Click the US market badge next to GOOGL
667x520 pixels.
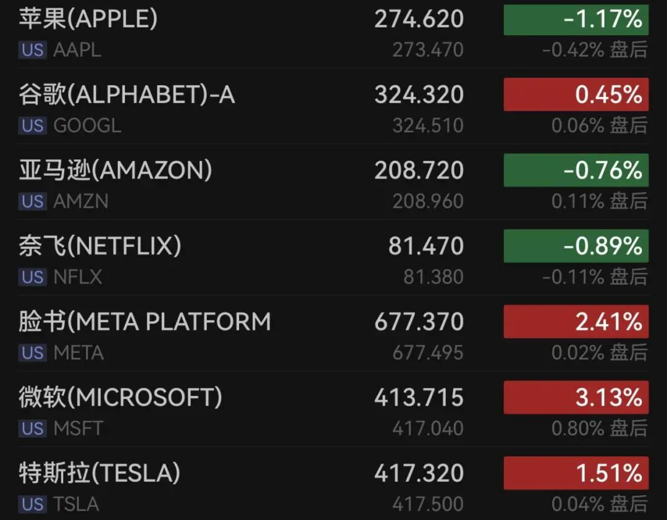(32, 126)
